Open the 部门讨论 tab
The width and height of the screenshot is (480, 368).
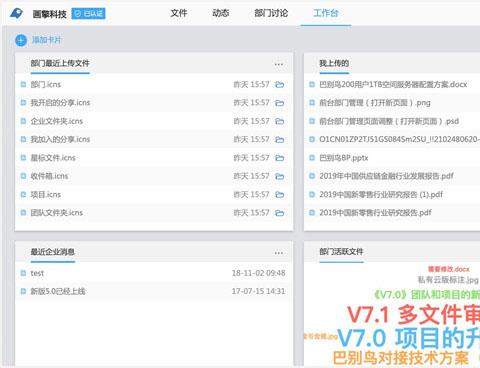(x=271, y=13)
